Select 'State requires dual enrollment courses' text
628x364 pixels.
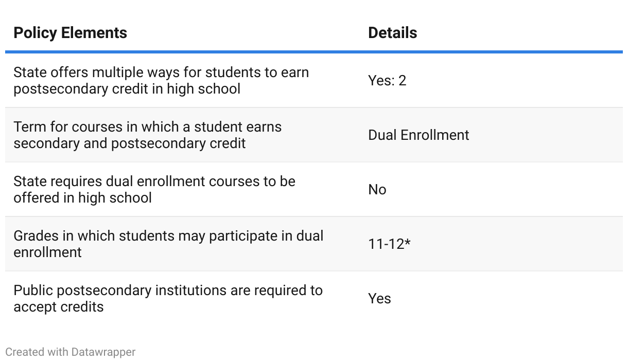point(154,181)
